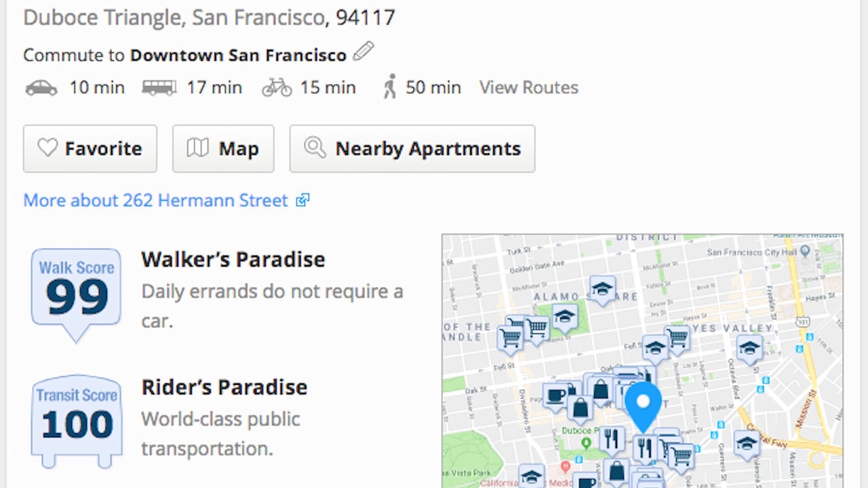
Task: Open the View Routes link
Action: point(528,88)
